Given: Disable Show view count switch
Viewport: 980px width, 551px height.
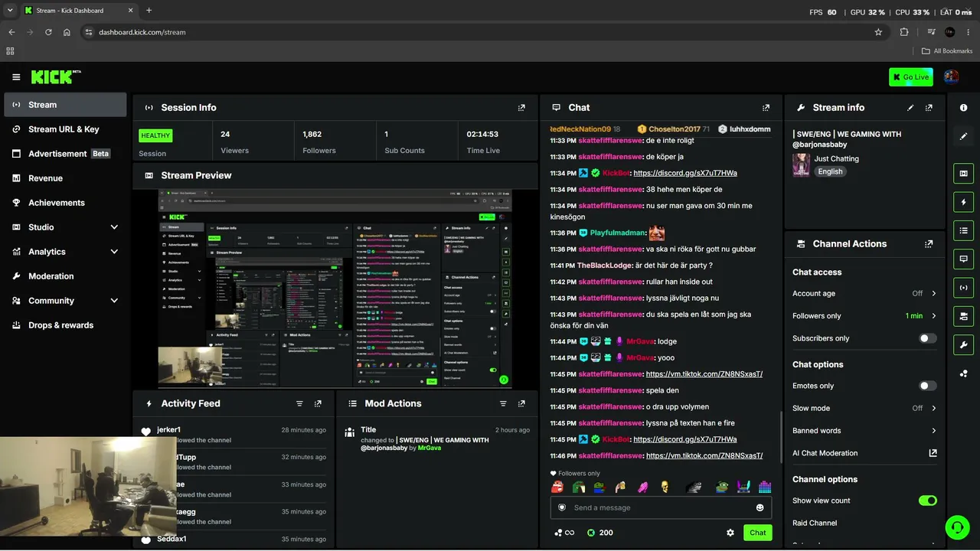Looking at the screenshot, I should [x=928, y=500].
